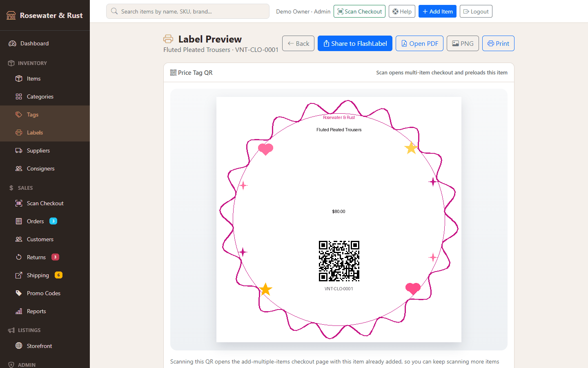Click the Scan Checkout barcode icon in sidebar
This screenshot has height=368, width=588.
(19, 203)
